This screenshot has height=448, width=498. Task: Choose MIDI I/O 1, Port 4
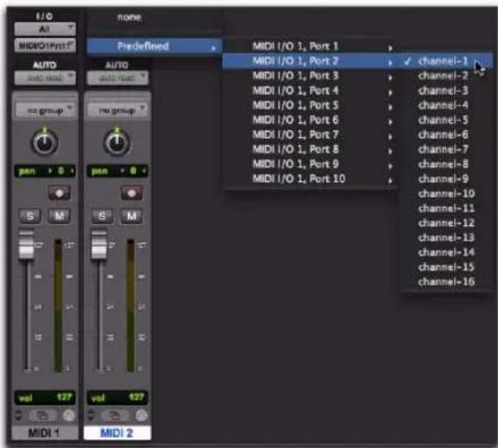point(310,91)
